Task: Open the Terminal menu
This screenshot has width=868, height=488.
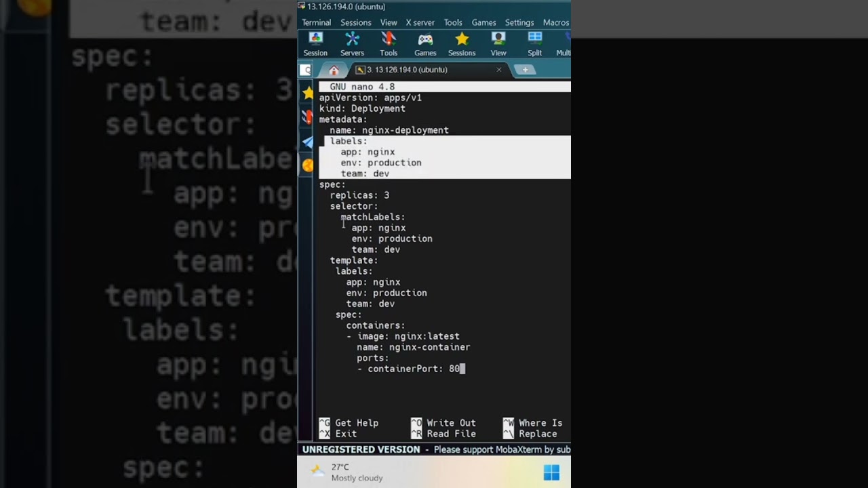Action: pyautogui.click(x=317, y=22)
